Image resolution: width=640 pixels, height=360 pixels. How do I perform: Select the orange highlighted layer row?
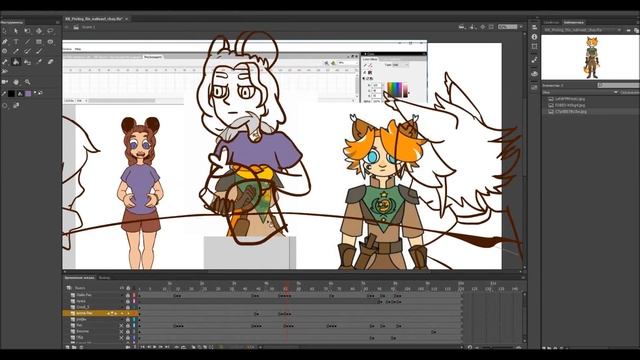click(x=100, y=313)
